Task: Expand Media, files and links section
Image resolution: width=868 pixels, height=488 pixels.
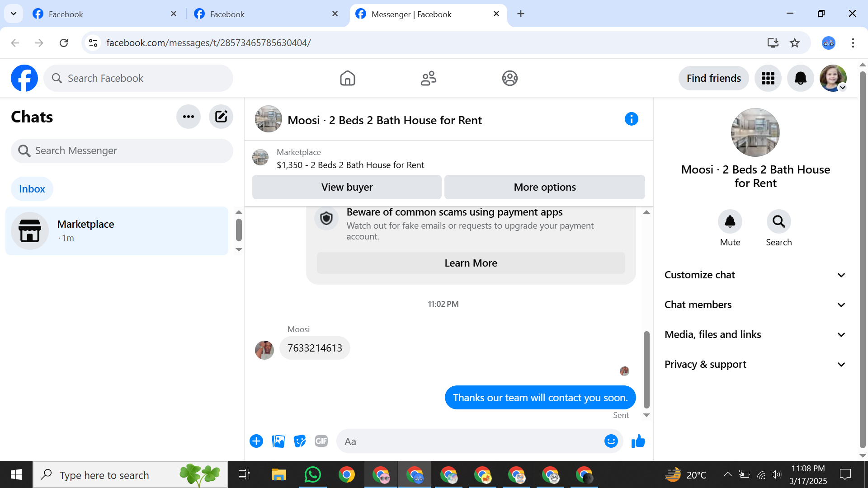Action: coord(755,334)
